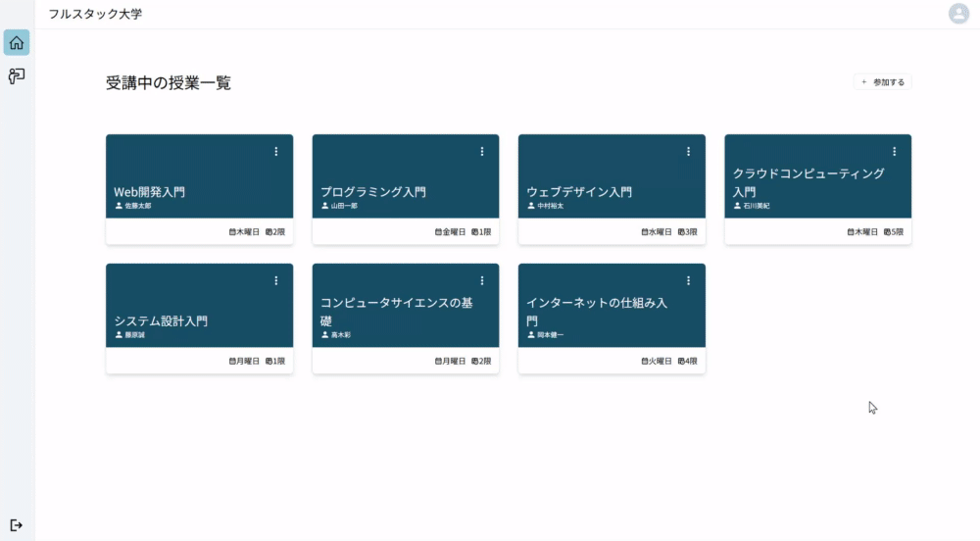The width and height of the screenshot is (980, 541).
Task: Open three-dot menu on システム設計入門 card
Action: tap(275, 280)
